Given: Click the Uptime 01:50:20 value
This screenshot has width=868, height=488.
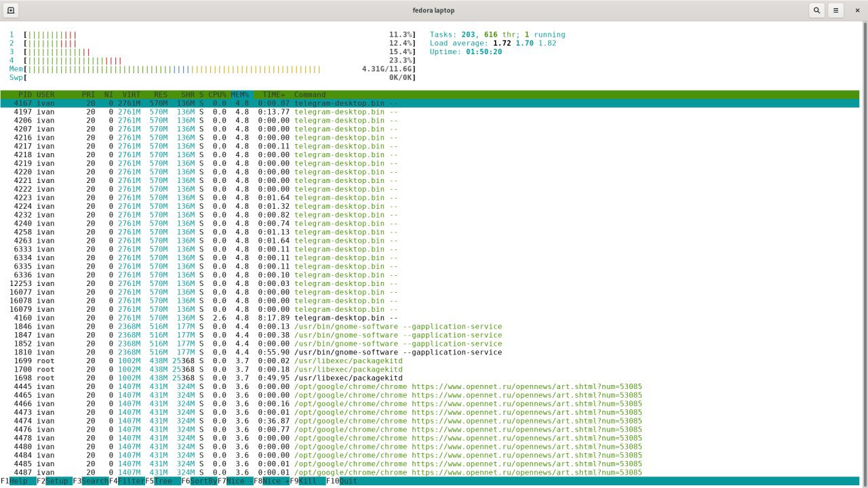Looking at the screenshot, I should 484,52.
